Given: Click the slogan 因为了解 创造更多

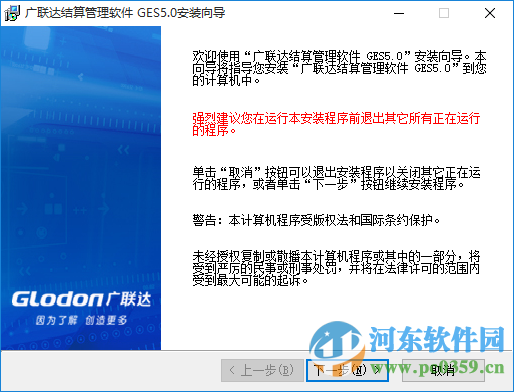Looking at the screenshot, I should pyautogui.click(x=82, y=320).
